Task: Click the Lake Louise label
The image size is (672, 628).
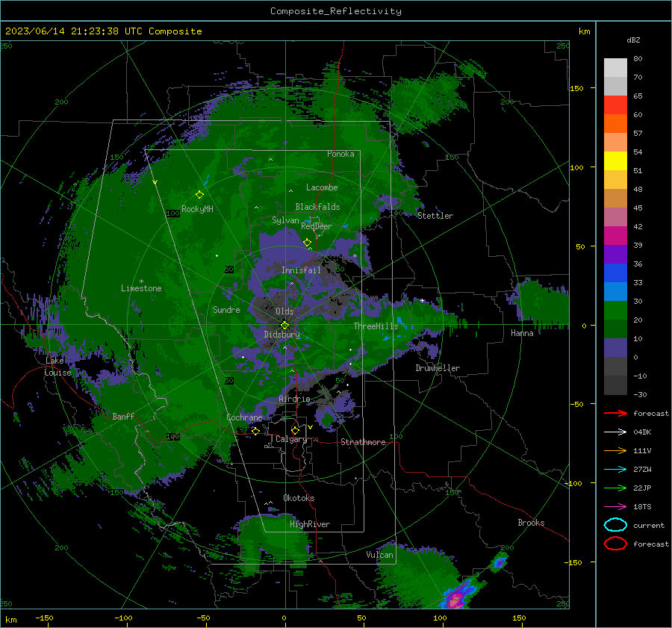Action: click(57, 367)
